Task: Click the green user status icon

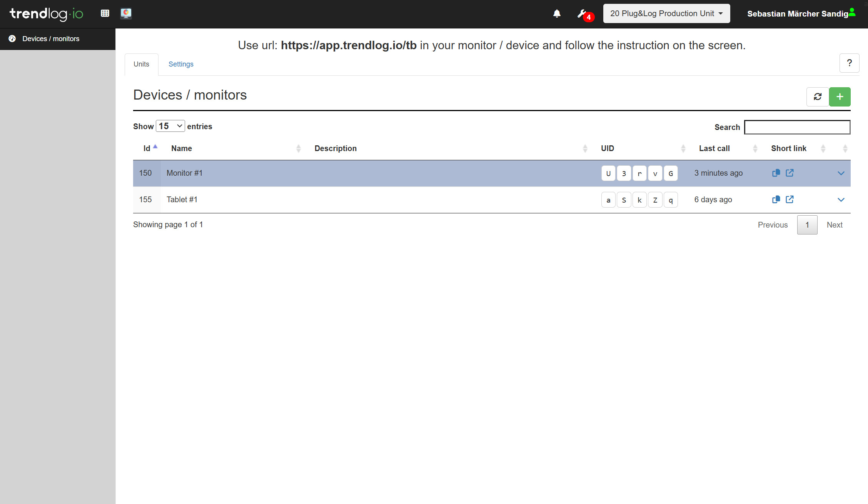Action: click(852, 12)
